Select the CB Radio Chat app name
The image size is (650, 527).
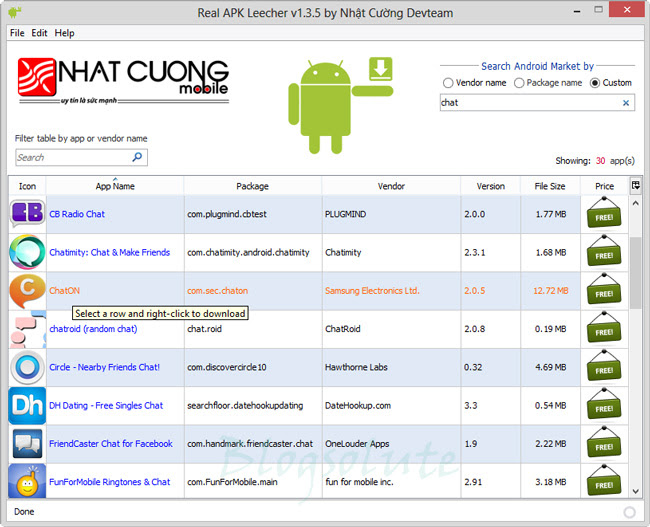(77, 214)
